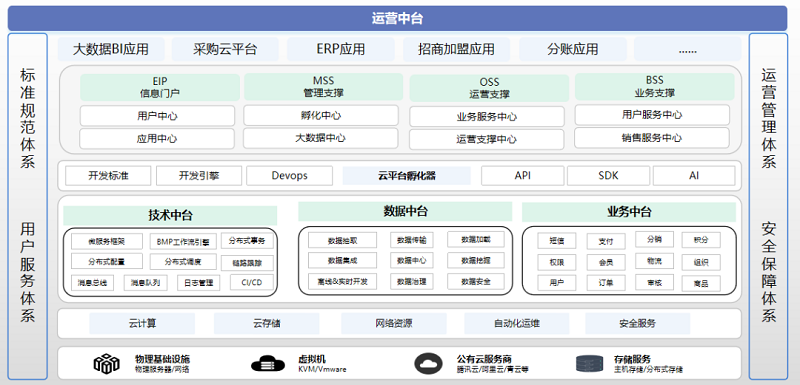Select the 孵化中心 box
800x385 pixels.
(321, 115)
